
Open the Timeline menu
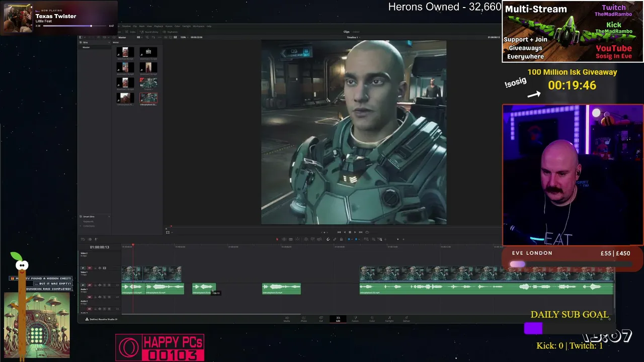[x=127, y=26]
